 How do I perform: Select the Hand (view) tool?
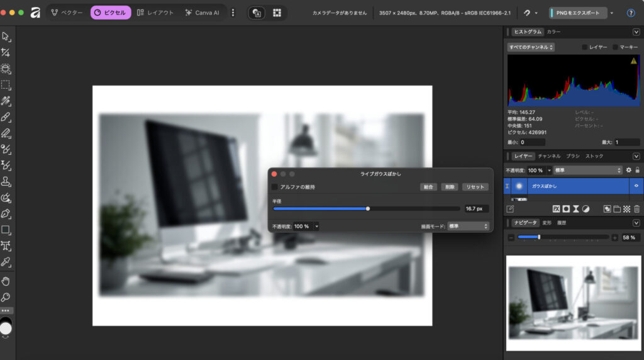[6, 281]
